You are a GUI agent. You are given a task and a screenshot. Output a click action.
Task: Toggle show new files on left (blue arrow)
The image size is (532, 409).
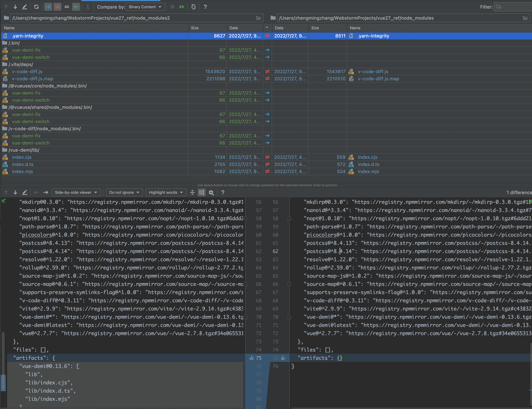coord(48,7)
